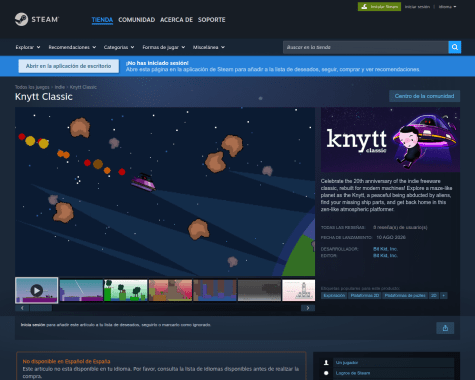Click the store search input field
Viewport: 475px width, 380px height.
click(x=366, y=47)
